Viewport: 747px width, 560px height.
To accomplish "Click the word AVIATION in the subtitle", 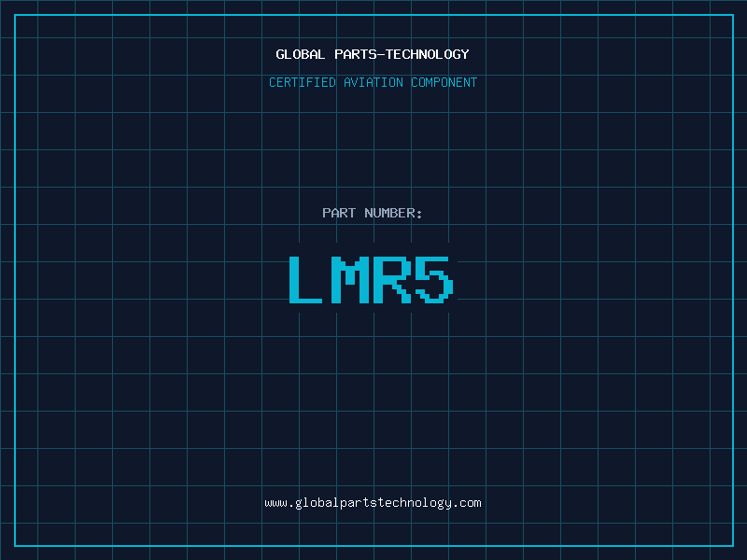I will (373, 82).
